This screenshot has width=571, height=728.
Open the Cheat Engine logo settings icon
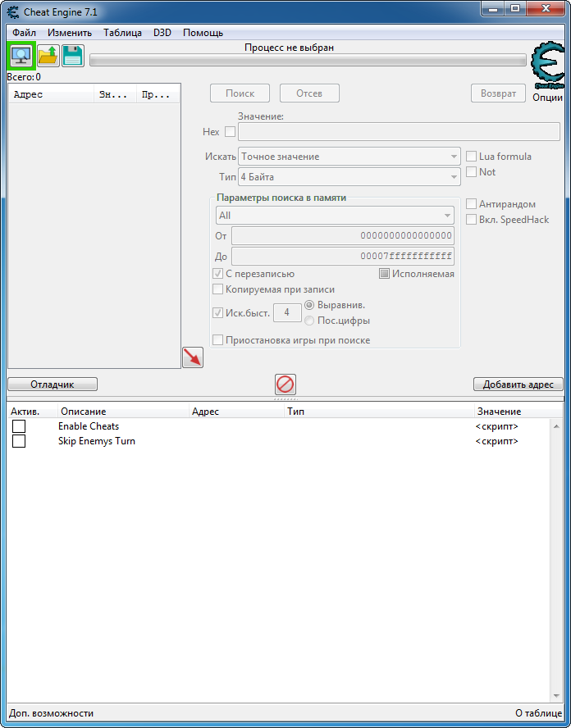(x=548, y=66)
